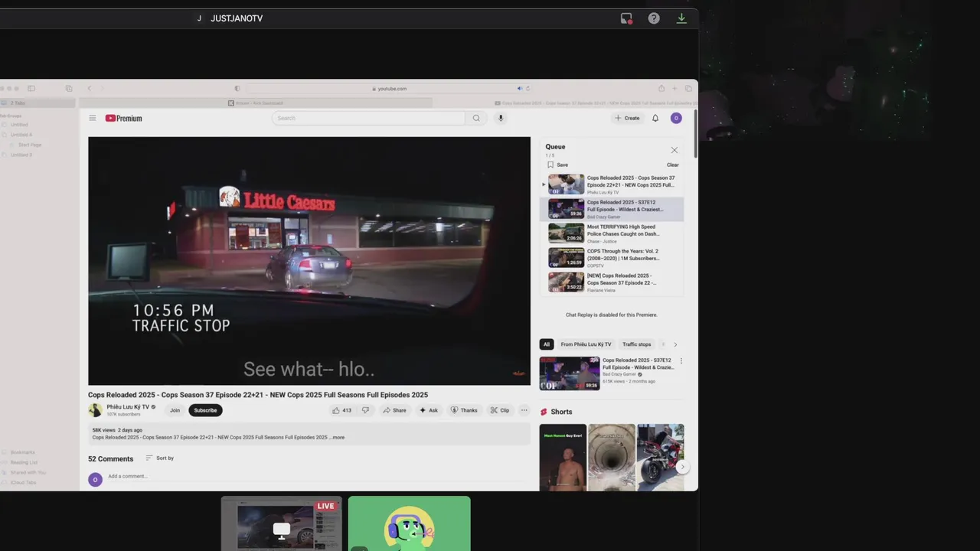
Task: Open the purple account avatar menu
Action: 676,118
